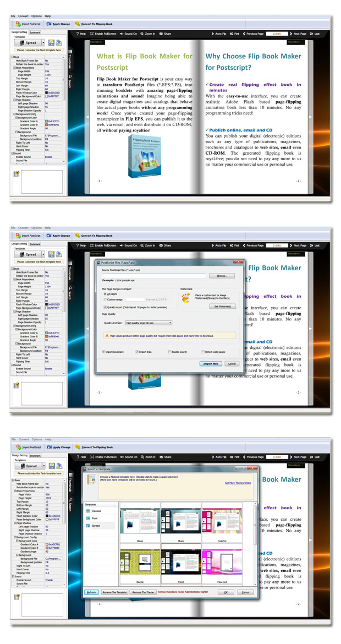Toggle the Quickly import checkbox
The image size is (341, 644).
pos(105,307)
